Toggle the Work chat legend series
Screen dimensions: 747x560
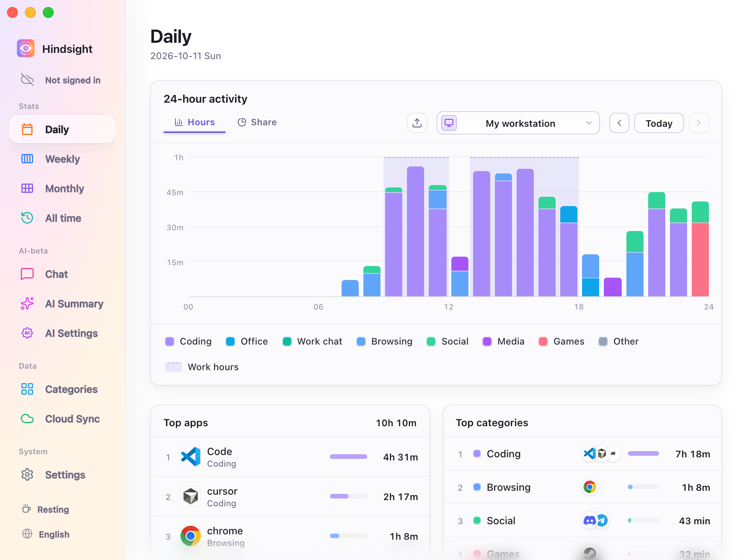point(312,341)
